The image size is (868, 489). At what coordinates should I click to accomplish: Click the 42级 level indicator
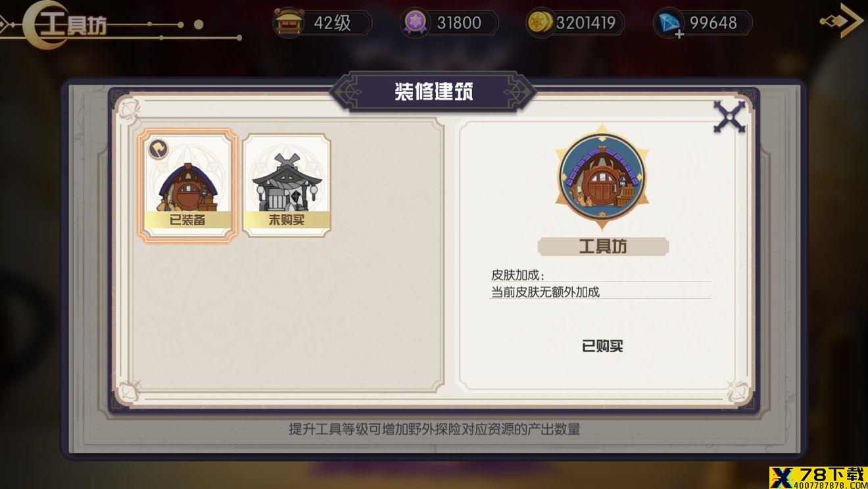point(333,23)
